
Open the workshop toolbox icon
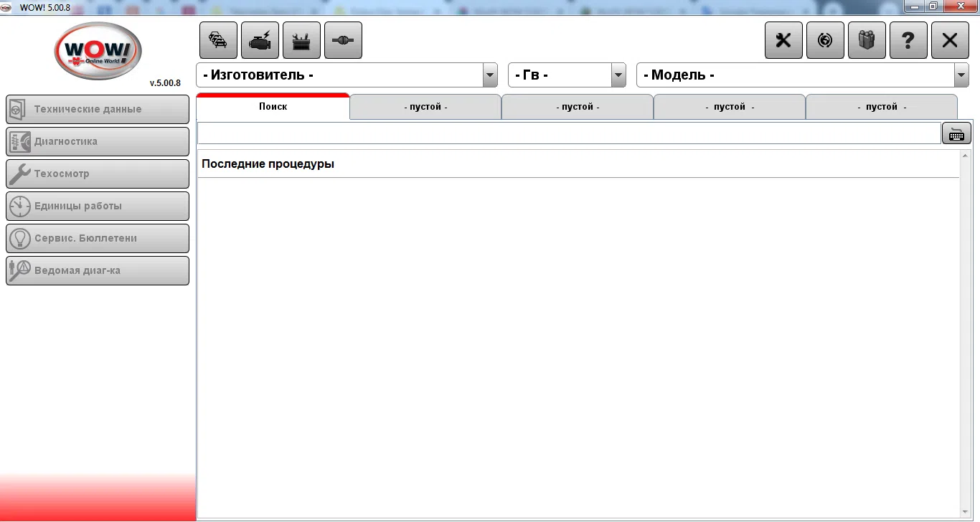(301, 40)
